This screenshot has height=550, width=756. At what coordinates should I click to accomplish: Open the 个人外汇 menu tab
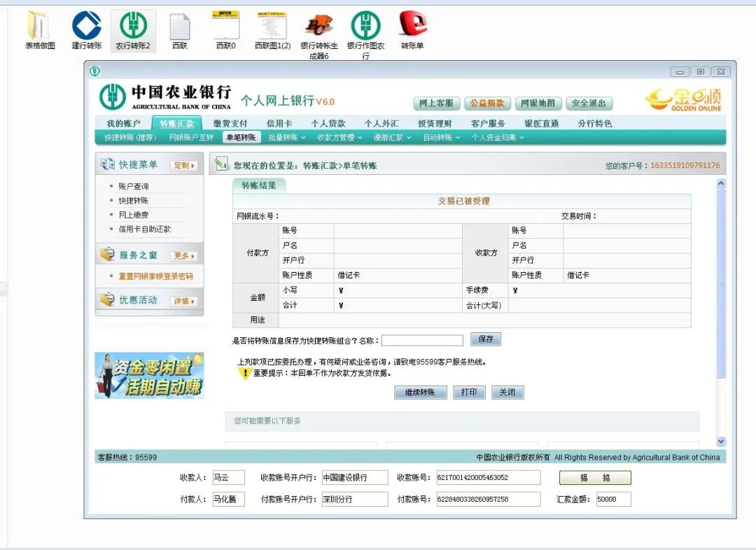(x=381, y=123)
